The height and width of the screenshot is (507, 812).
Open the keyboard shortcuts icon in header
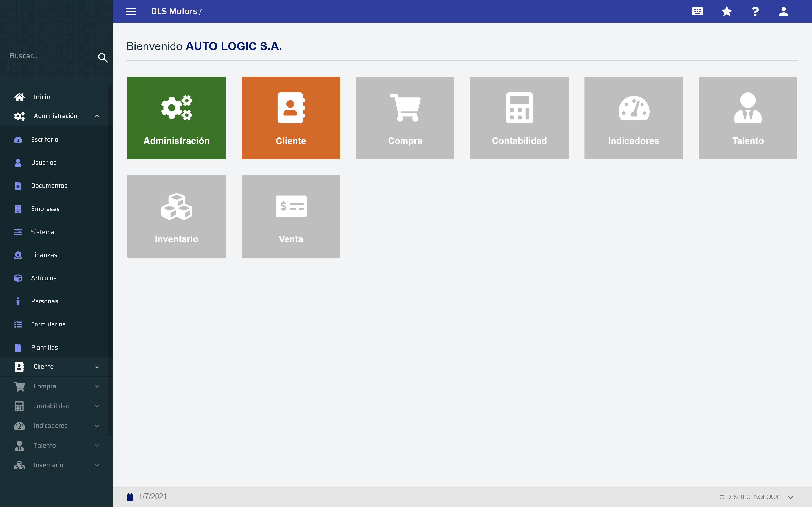pos(697,11)
